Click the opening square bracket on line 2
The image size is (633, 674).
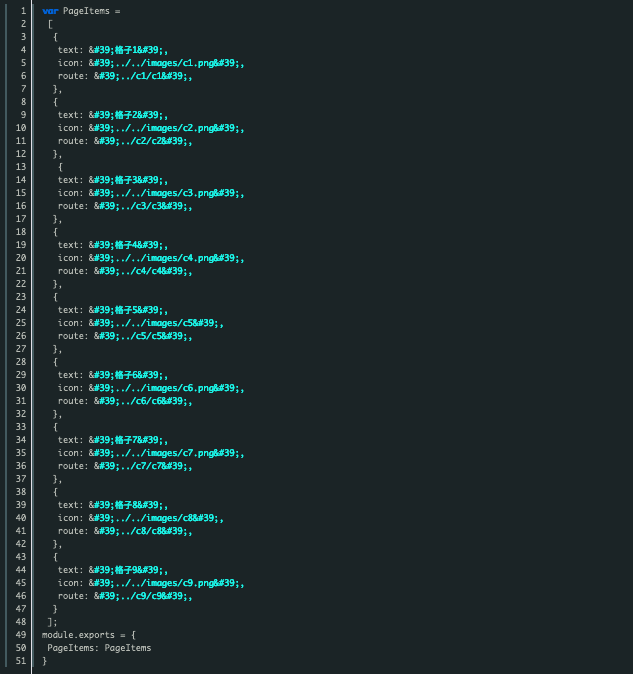tap(50, 24)
